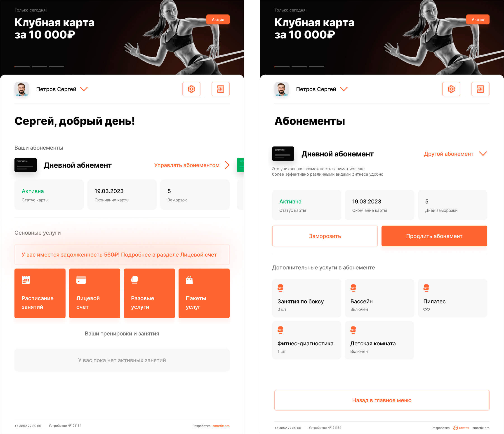Click smartix.pro link in left footer

[221, 426]
